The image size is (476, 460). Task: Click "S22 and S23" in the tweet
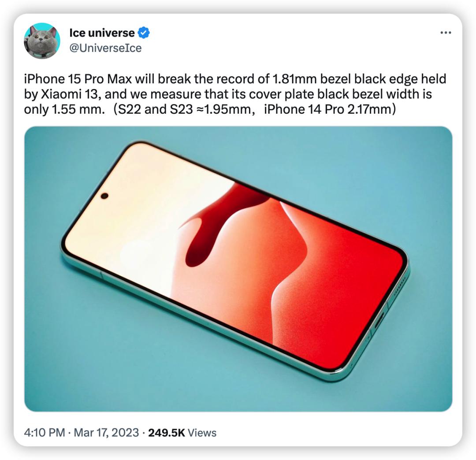[x=155, y=109]
